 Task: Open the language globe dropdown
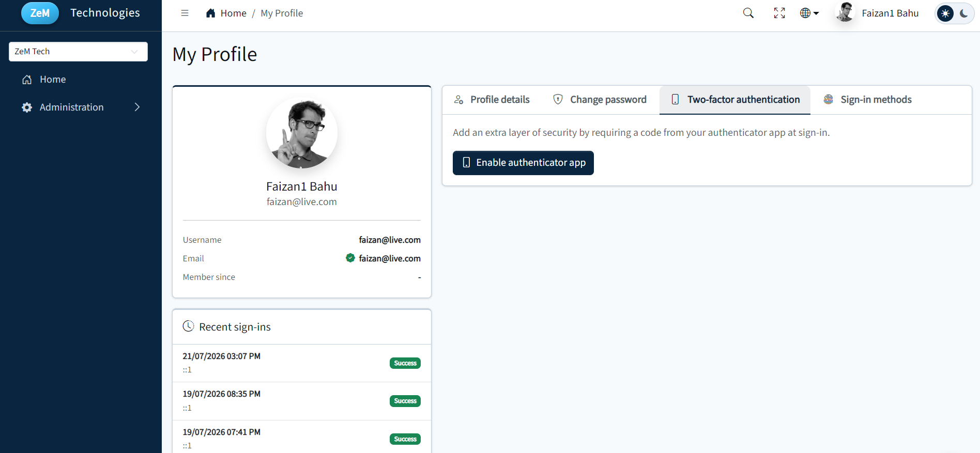point(809,13)
